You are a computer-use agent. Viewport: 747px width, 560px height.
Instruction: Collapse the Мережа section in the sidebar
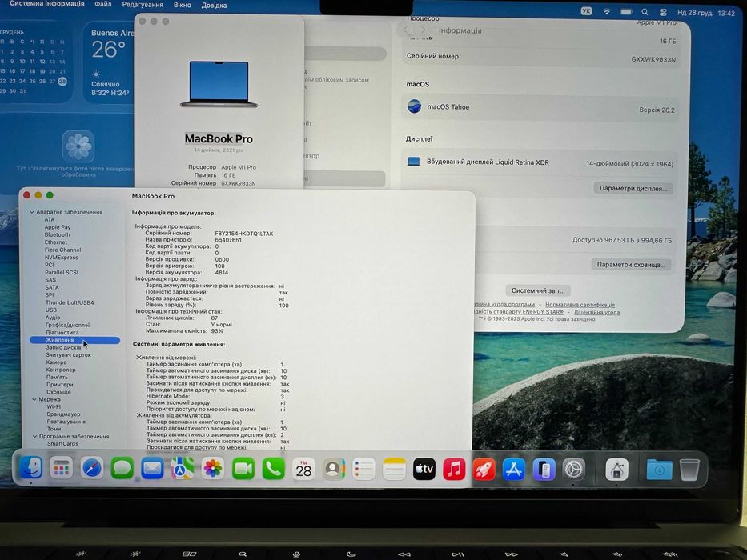coord(34,399)
